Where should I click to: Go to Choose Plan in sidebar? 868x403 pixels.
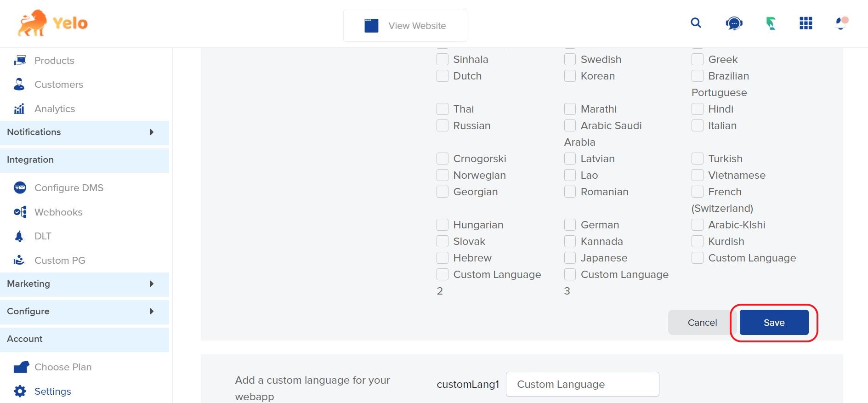pos(62,367)
